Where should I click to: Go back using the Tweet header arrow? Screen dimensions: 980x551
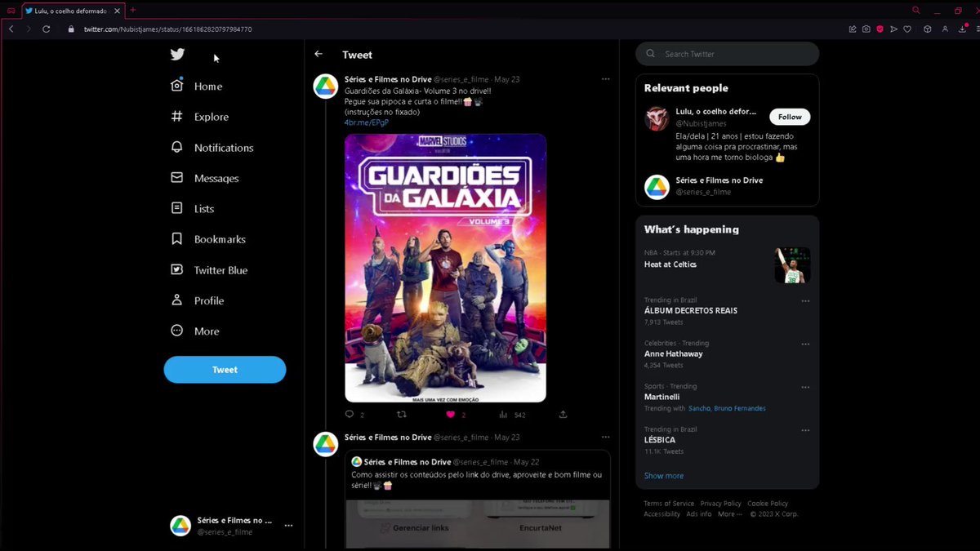318,54
